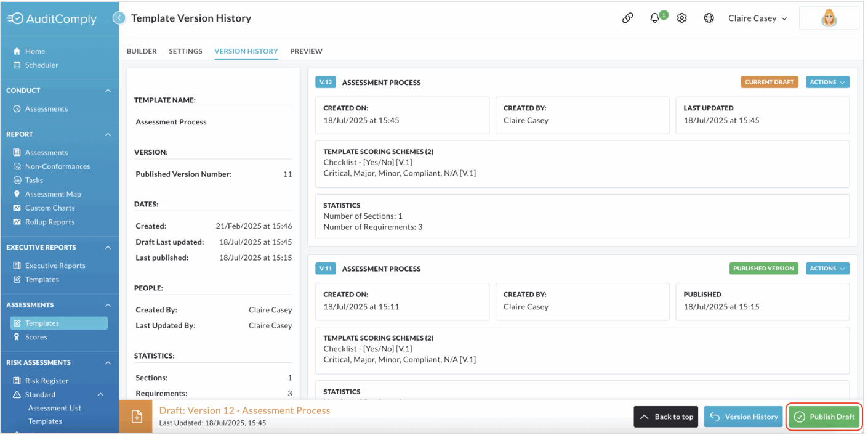
Task: Click the Published Version Number row
Action: pos(214,174)
